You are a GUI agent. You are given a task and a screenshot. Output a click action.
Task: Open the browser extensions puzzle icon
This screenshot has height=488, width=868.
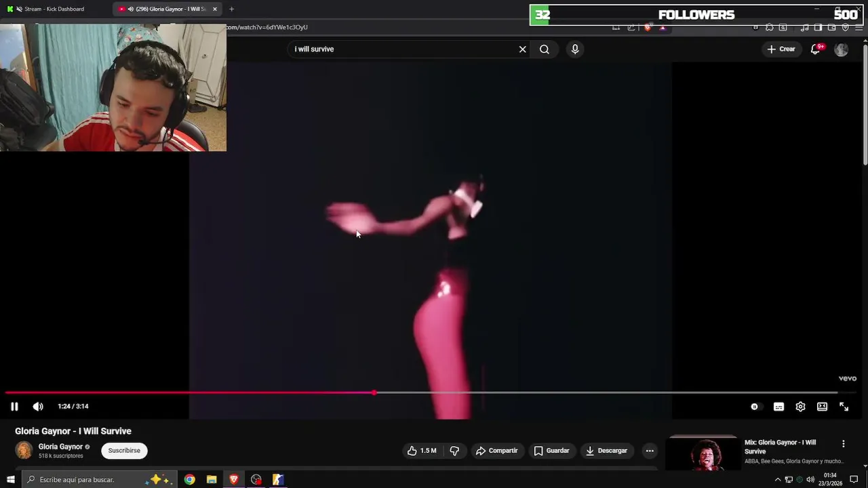click(x=769, y=27)
